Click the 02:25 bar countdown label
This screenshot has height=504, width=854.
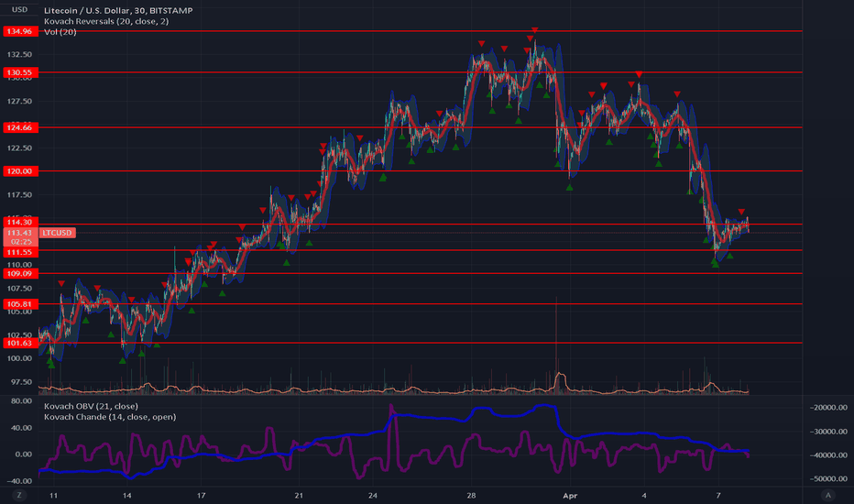(21, 242)
